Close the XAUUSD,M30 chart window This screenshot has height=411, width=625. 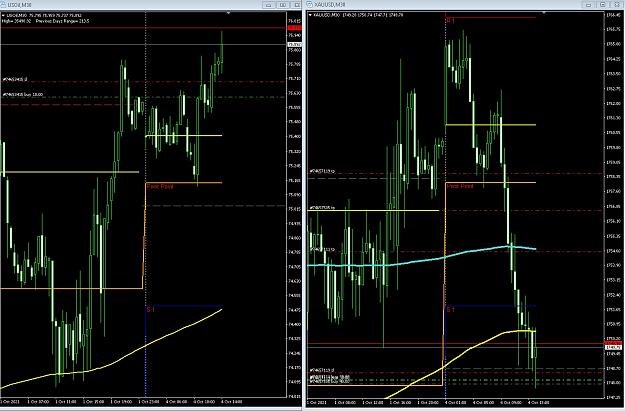(616, 5)
